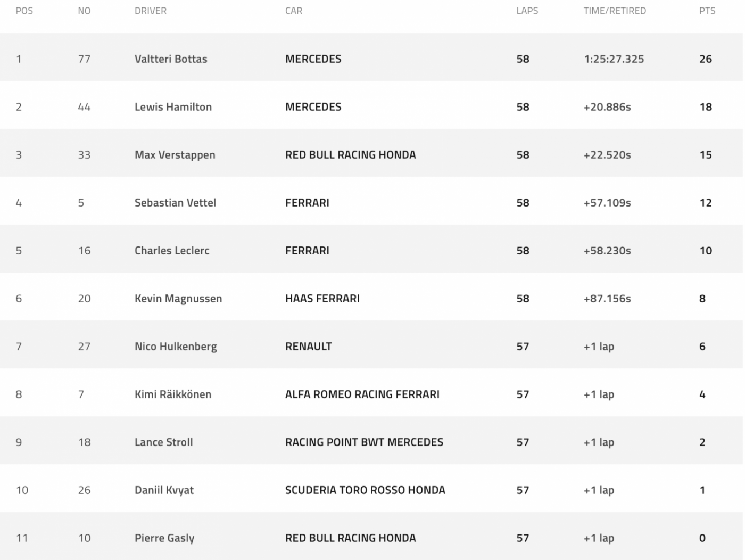Click ALFA ROMEO RACING FERRARI team
Viewport: 745px width, 560px height.
362,394
